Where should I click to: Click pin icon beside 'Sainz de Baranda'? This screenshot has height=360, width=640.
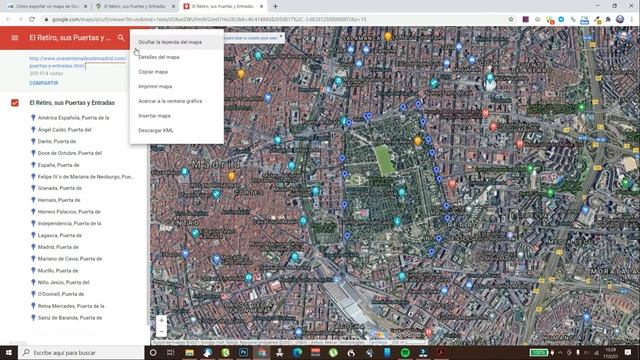(33, 318)
